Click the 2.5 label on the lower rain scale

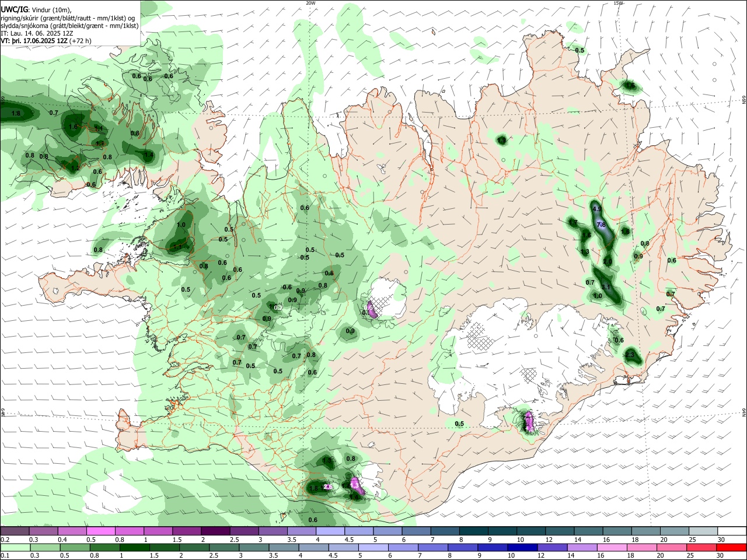[213, 556]
